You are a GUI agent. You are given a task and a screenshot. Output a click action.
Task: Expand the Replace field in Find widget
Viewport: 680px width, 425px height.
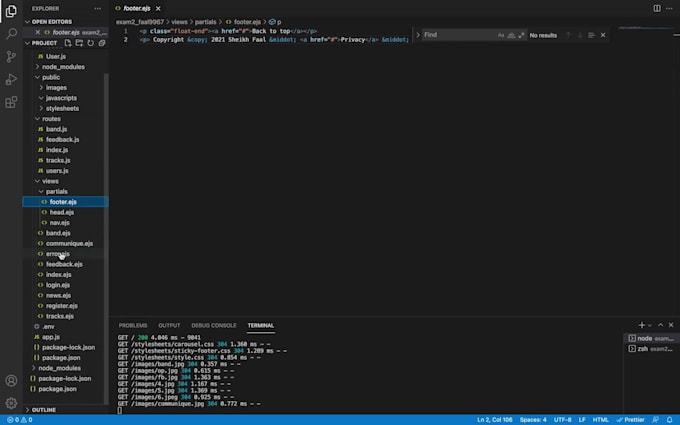pyautogui.click(x=418, y=35)
